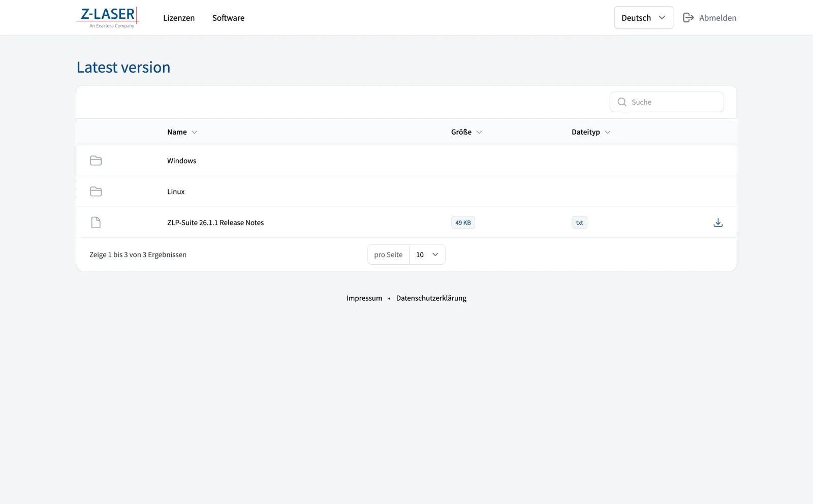Download the ZLP-Suite Release Notes file

click(717, 223)
